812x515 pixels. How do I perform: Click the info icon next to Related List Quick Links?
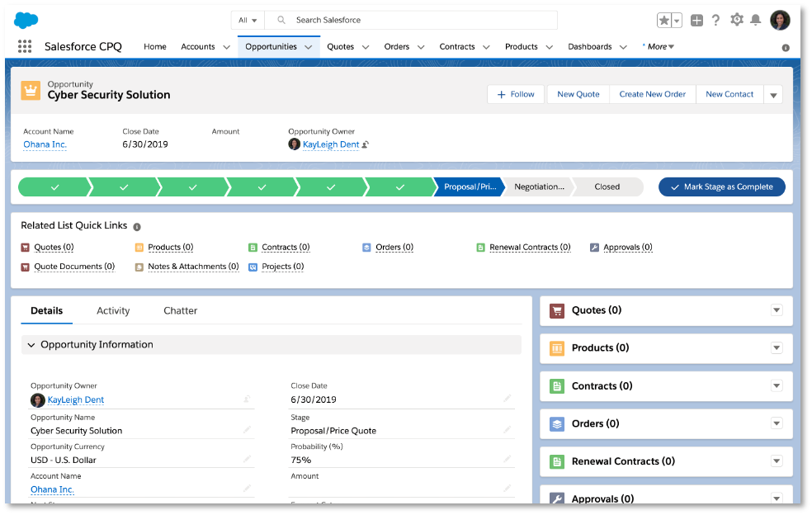tap(137, 227)
